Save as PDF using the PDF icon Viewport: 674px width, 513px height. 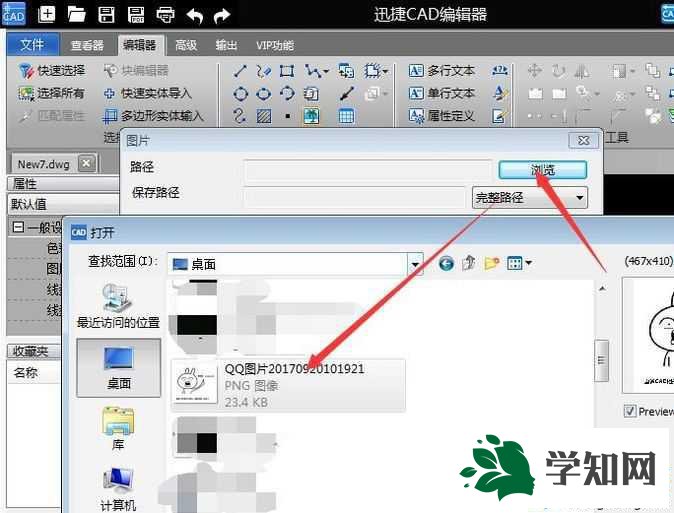(x=136, y=14)
